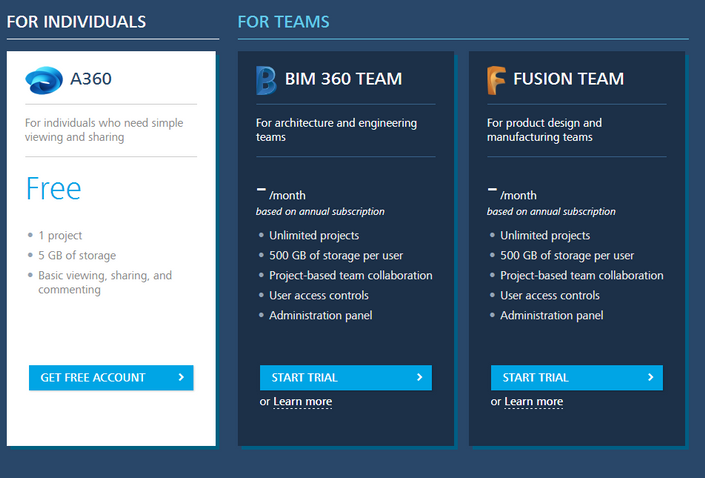
Task: Click BIM 360 Team '/month' price label
Action: pos(287,196)
